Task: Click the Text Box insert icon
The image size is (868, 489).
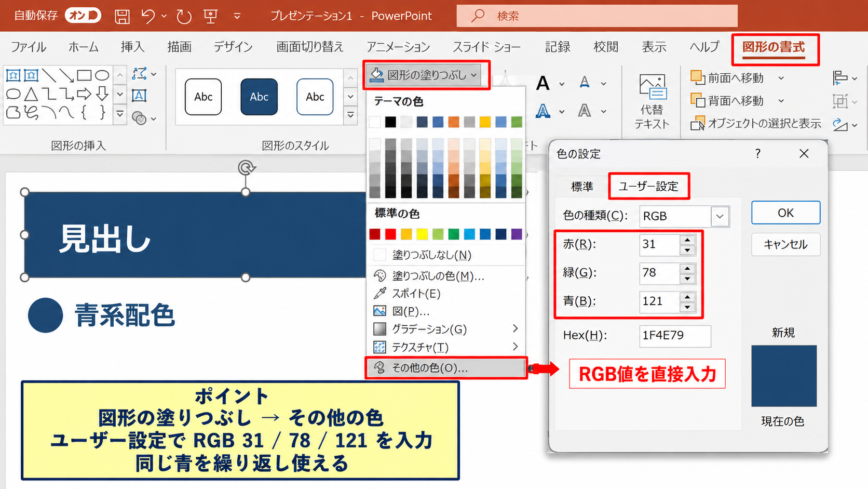Action: tap(139, 96)
